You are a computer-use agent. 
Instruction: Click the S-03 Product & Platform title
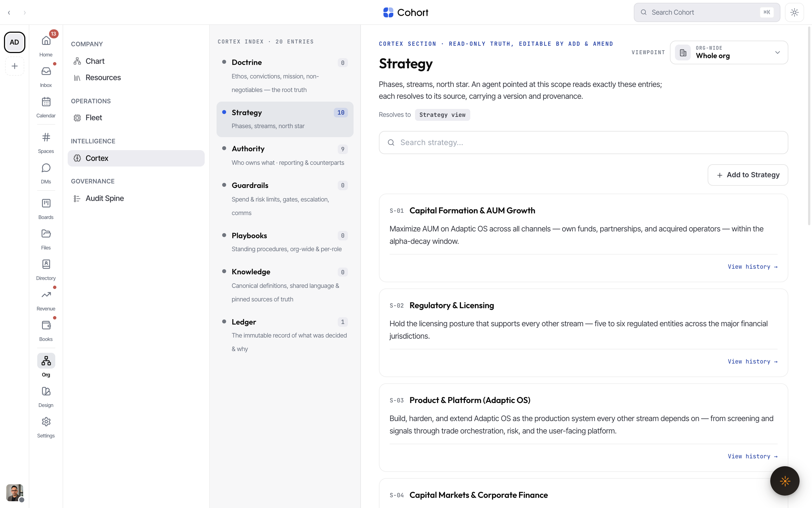[x=470, y=400]
